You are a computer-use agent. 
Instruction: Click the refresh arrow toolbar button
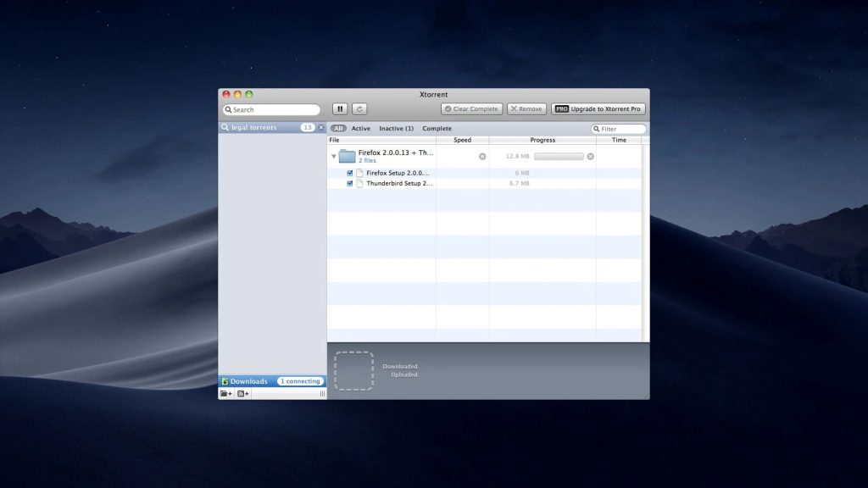click(359, 109)
